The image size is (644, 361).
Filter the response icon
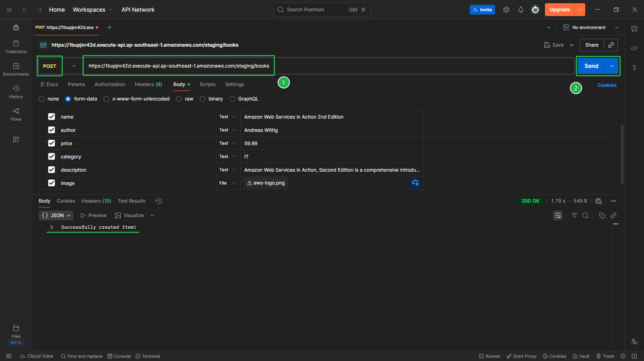pyautogui.click(x=574, y=215)
